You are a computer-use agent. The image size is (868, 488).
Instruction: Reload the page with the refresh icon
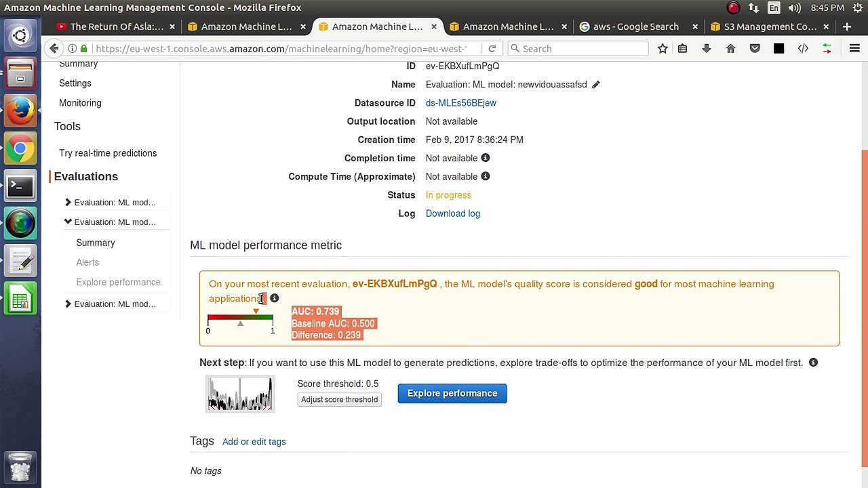(x=492, y=49)
